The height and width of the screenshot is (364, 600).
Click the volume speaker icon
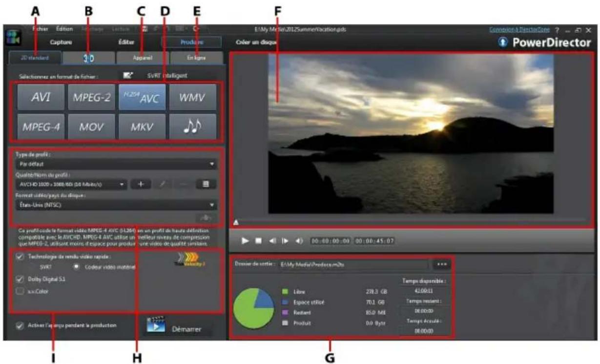click(299, 241)
